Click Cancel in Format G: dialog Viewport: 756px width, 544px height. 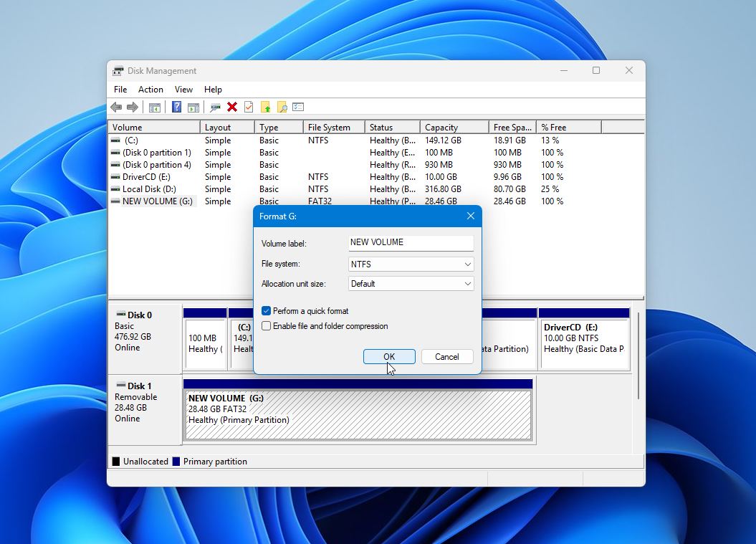click(447, 357)
